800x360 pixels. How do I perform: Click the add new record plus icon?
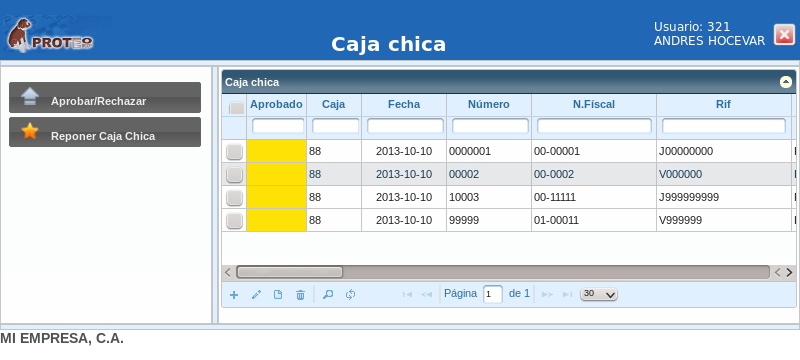click(x=234, y=295)
